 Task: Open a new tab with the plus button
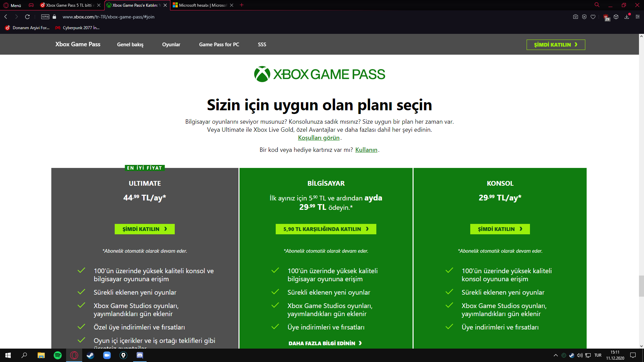click(241, 5)
